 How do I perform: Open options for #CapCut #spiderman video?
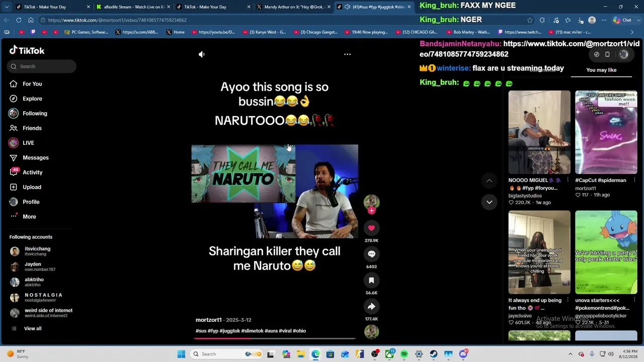[x=634, y=180]
